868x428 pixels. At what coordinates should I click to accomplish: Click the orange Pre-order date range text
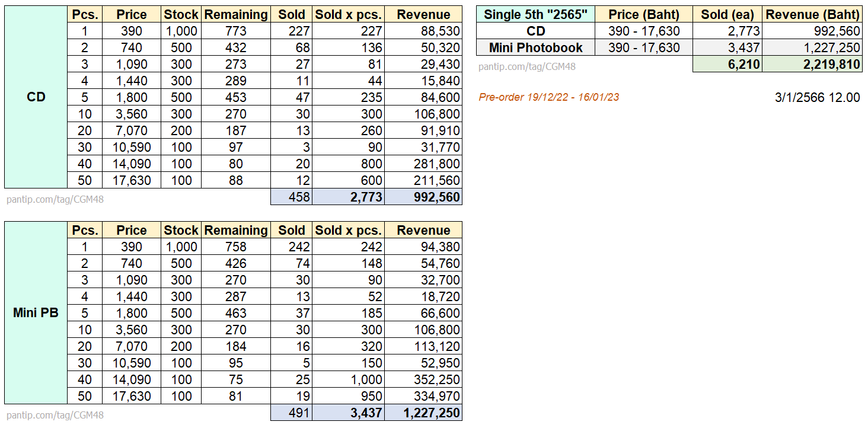pos(548,97)
